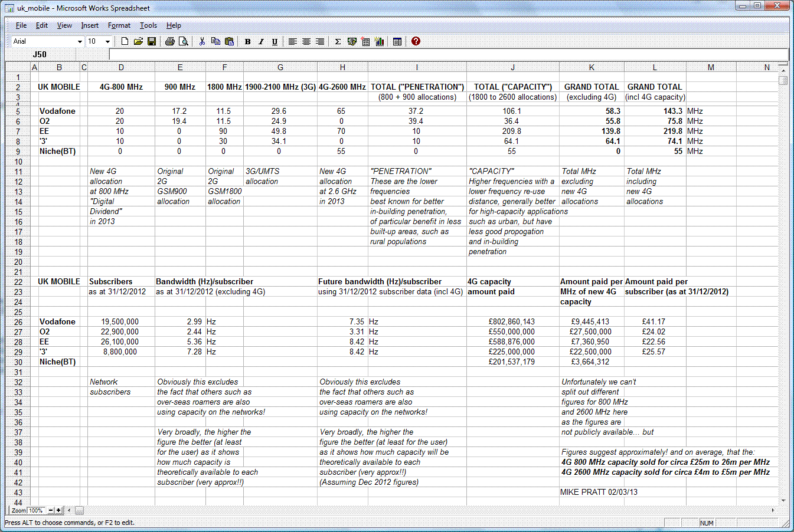Open the Edit menu
This screenshot has height=532, width=794.
(x=42, y=25)
